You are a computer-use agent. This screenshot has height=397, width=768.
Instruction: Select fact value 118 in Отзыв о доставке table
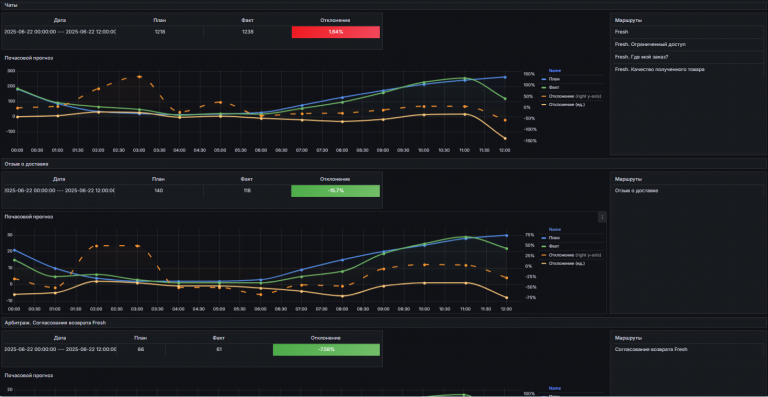(247, 190)
